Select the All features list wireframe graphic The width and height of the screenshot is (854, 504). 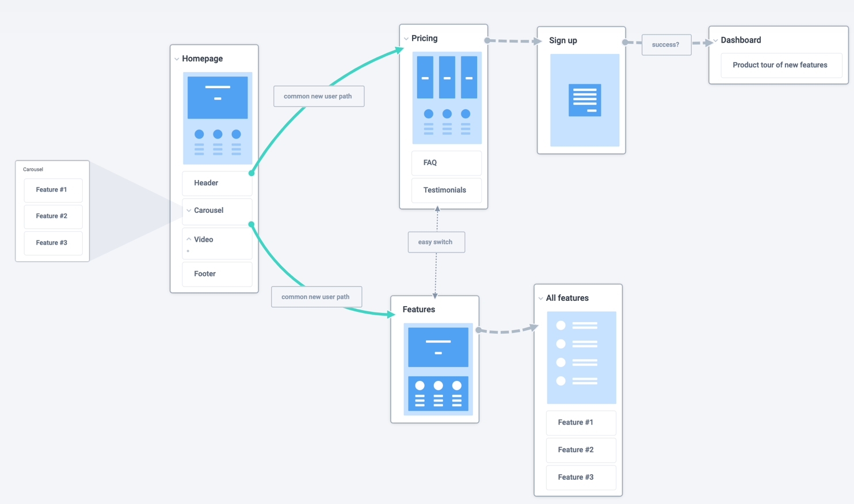point(581,357)
